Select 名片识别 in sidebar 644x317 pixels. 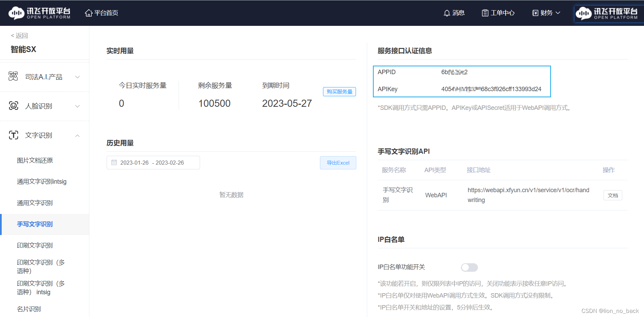(29, 309)
